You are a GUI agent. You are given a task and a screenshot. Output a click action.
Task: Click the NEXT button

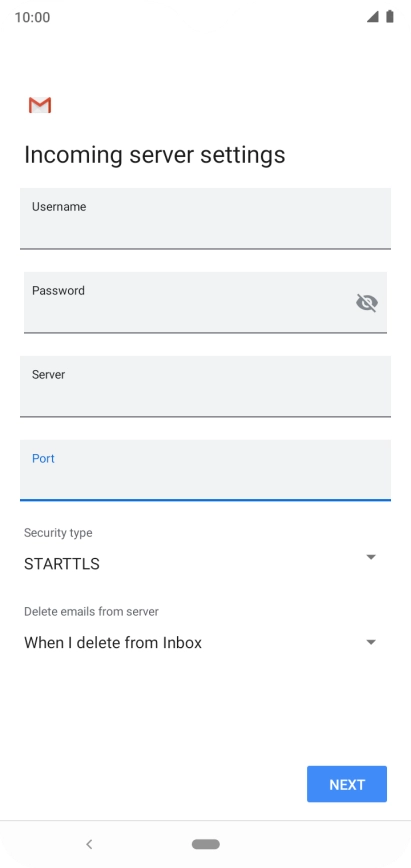click(x=347, y=784)
